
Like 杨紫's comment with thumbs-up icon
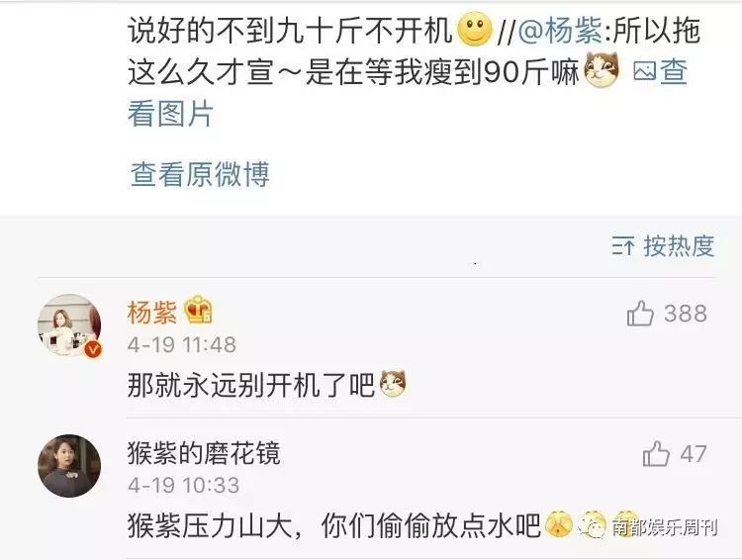(x=640, y=314)
